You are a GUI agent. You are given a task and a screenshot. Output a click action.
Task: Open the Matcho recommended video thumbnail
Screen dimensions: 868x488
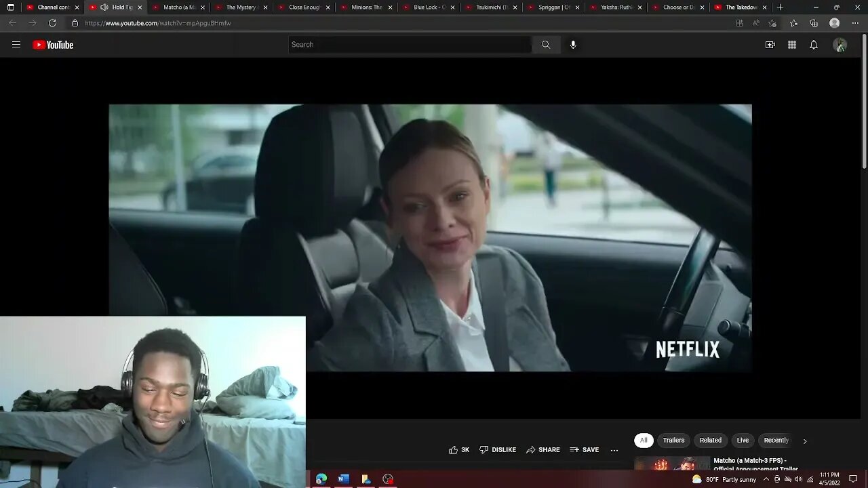[672, 463]
